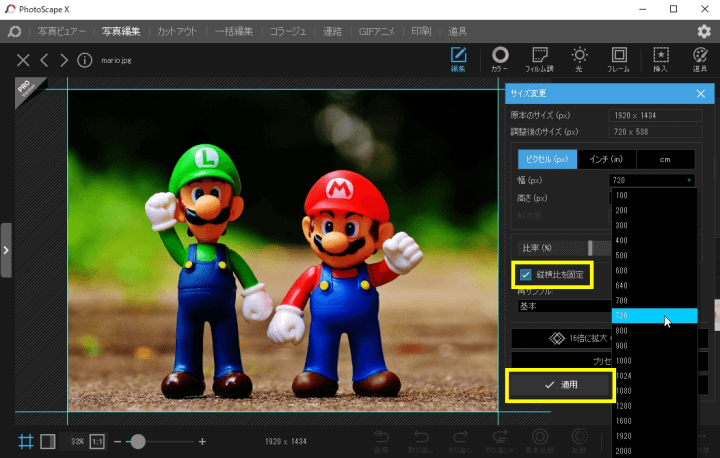Open the カラー (Color) tool
This screenshot has height=458, width=720.
click(x=500, y=59)
